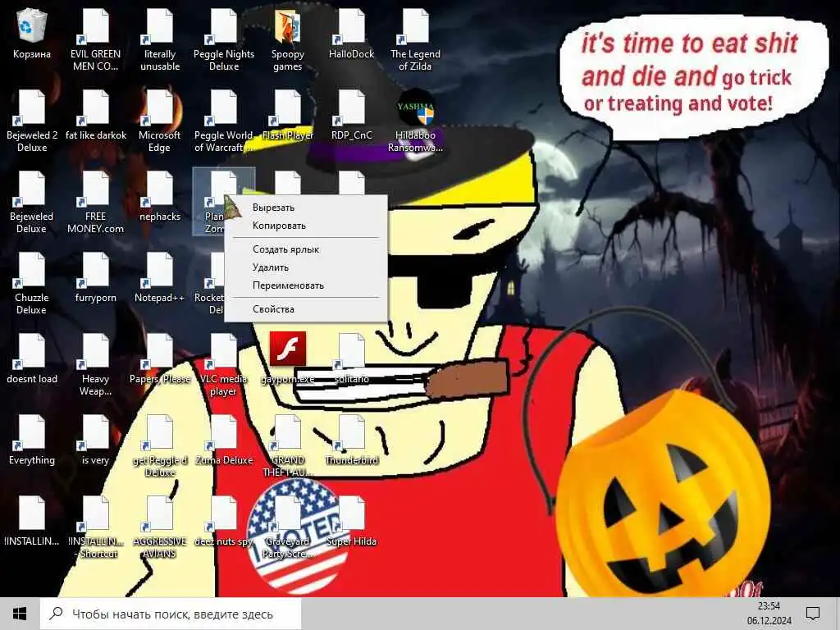Open the Windows Start button
The image size is (840, 630).
[20, 614]
